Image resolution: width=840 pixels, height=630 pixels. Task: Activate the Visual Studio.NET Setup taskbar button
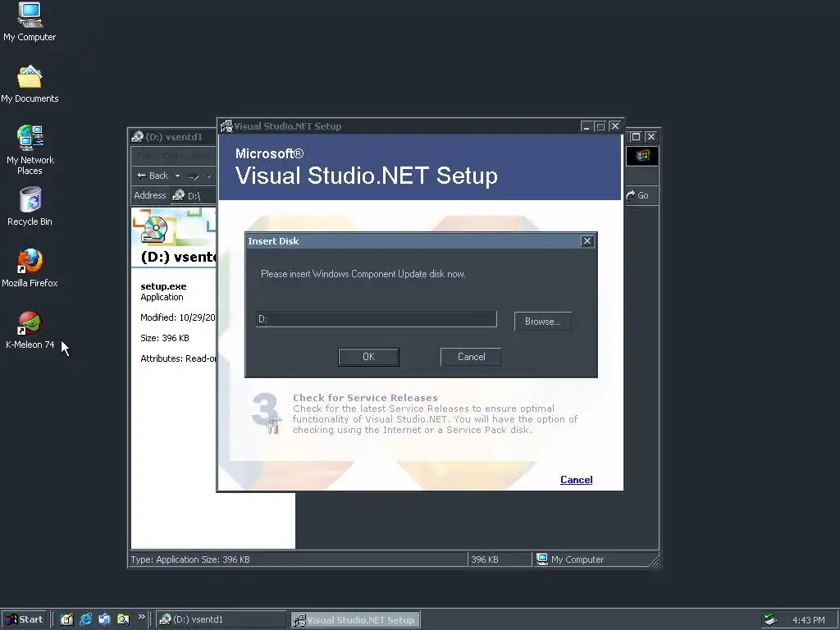coord(355,620)
